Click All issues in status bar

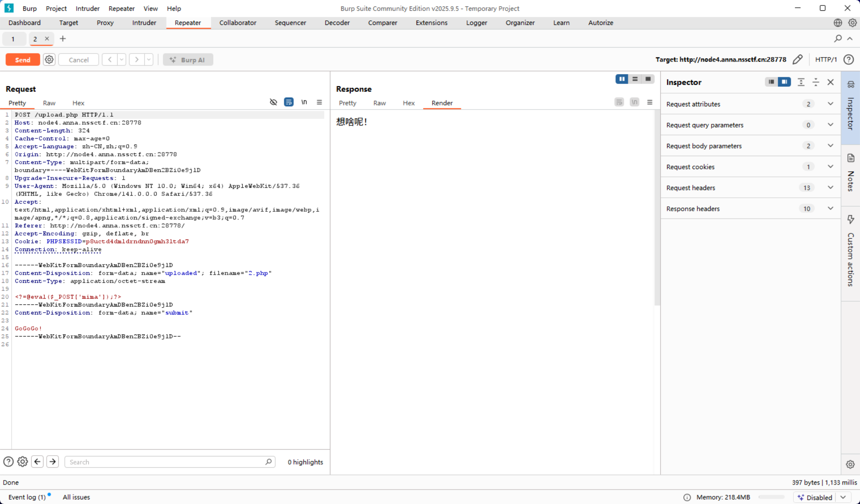(76, 497)
